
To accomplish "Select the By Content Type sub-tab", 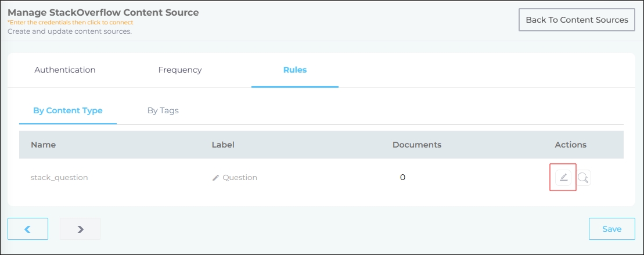I will [68, 110].
